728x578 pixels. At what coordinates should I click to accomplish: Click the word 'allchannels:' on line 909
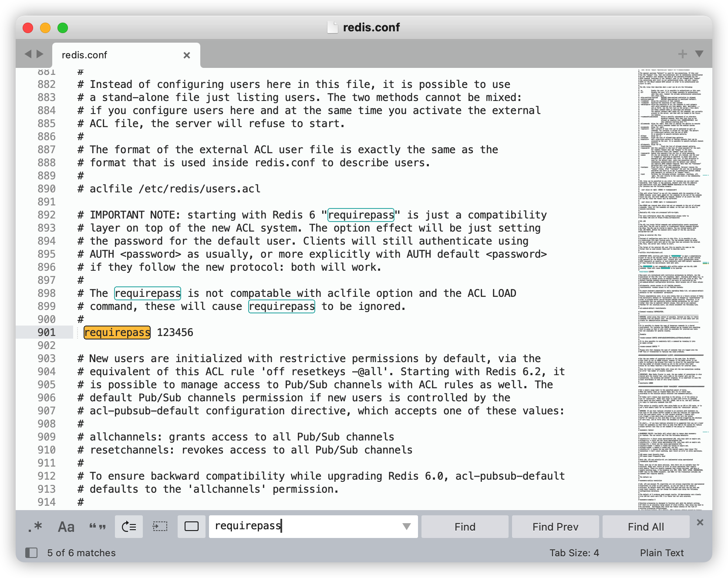[126, 437]
